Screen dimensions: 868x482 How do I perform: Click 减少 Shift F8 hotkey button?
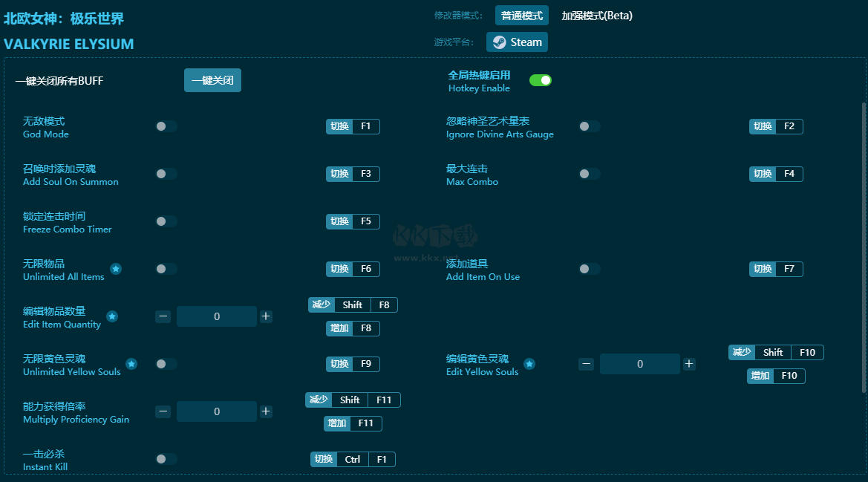tap(353, 305)
